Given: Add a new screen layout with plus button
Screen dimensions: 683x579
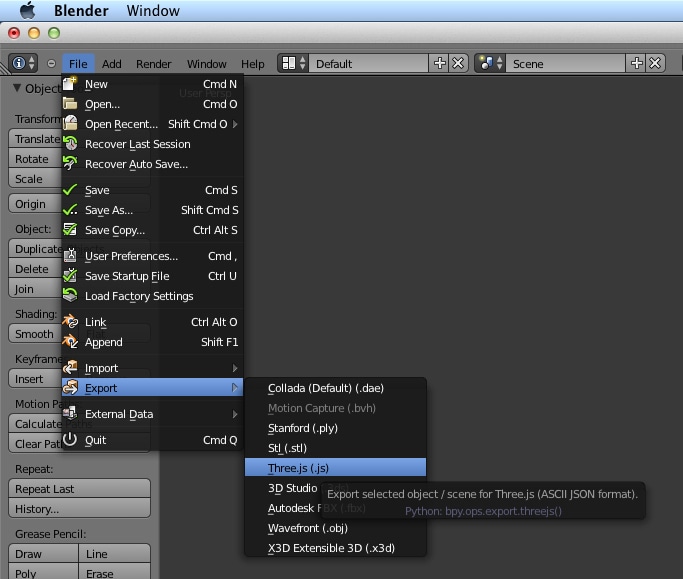Looking at the screenshot, I should point(439,63).
